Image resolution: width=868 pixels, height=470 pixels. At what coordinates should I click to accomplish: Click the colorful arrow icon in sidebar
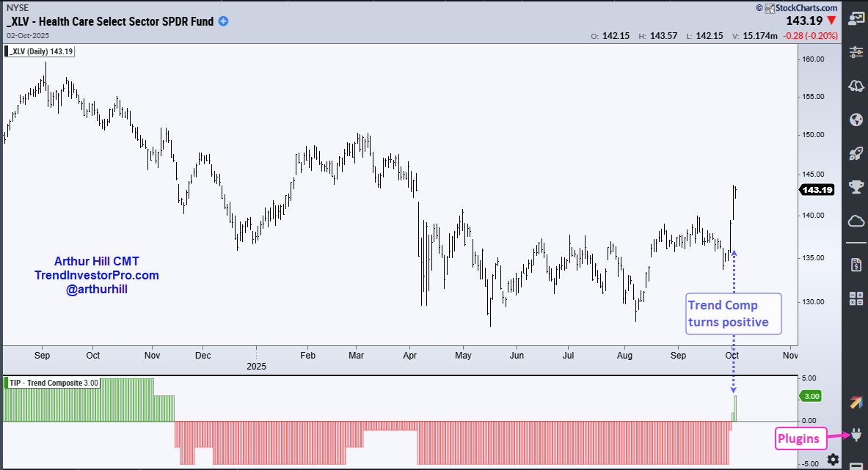(856, 403)
